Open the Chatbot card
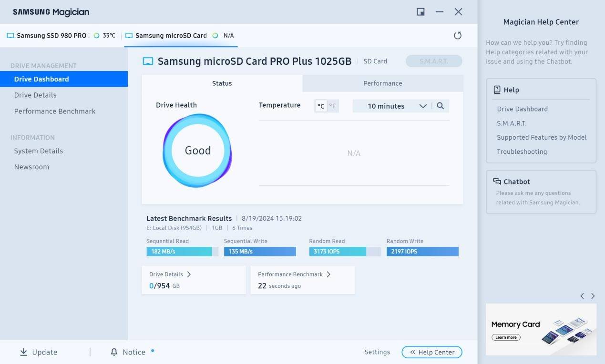This screenshot has width=605, height=364. point(541,192)
